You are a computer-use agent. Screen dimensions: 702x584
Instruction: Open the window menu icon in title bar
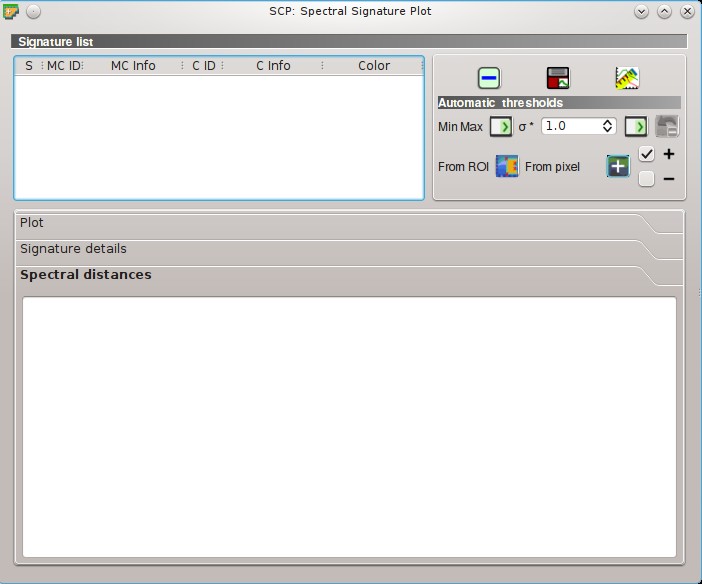pos(11,11)
